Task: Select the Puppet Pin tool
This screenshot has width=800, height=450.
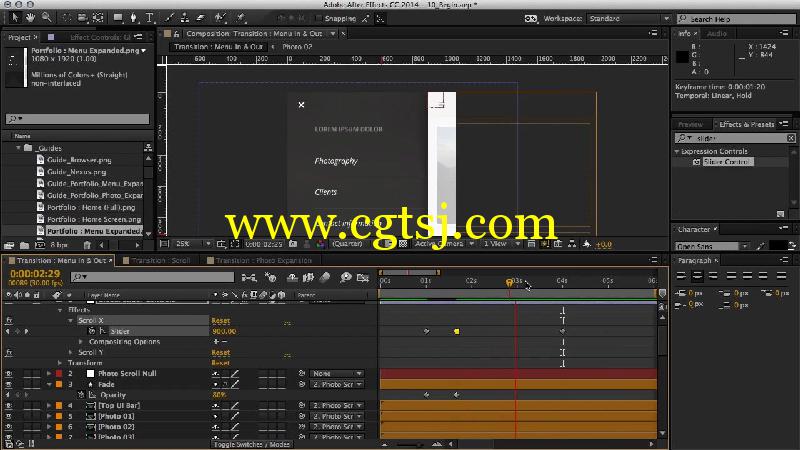Action: point(240,18)
